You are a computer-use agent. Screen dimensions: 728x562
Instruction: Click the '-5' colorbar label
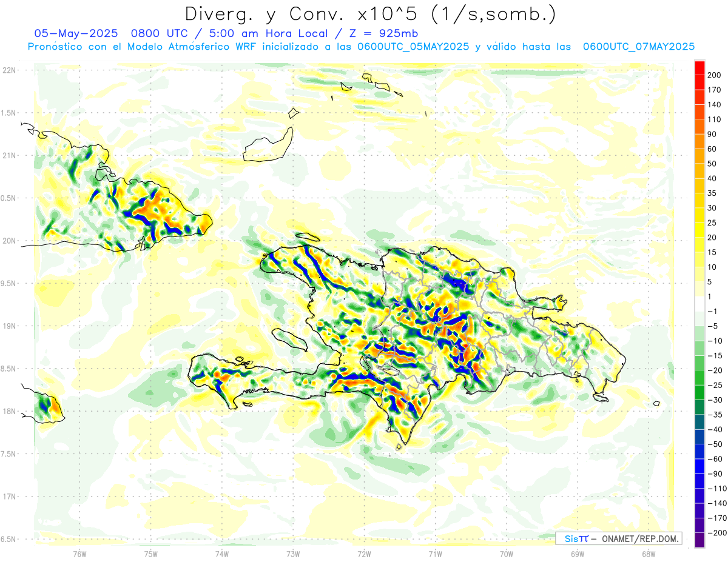pos(712,327)
